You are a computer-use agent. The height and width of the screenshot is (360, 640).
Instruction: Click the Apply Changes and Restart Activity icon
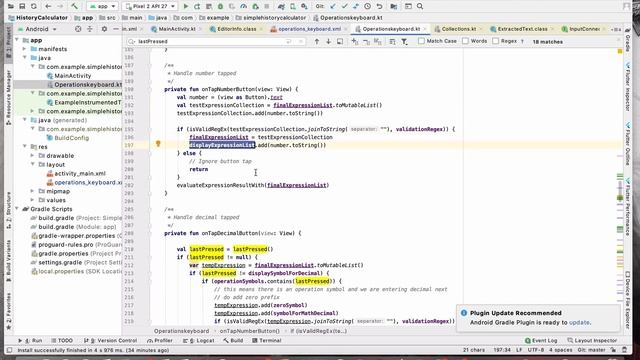(x=197, y=6)
